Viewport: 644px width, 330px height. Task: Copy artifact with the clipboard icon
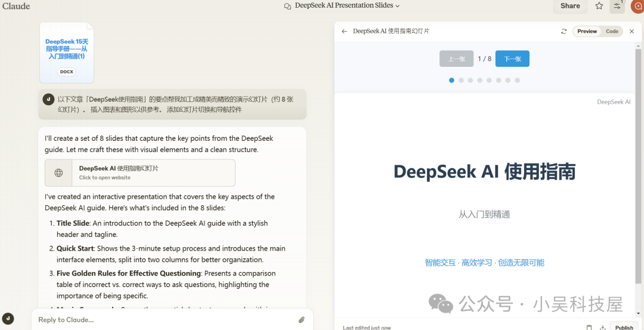pyautogui.click(x=589, y=328)
